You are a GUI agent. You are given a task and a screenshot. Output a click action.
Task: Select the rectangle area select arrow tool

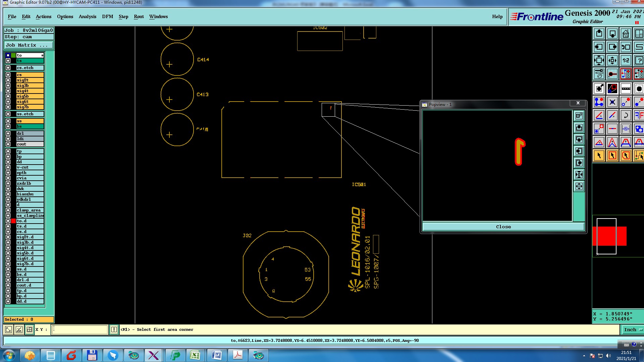point(612,156)
